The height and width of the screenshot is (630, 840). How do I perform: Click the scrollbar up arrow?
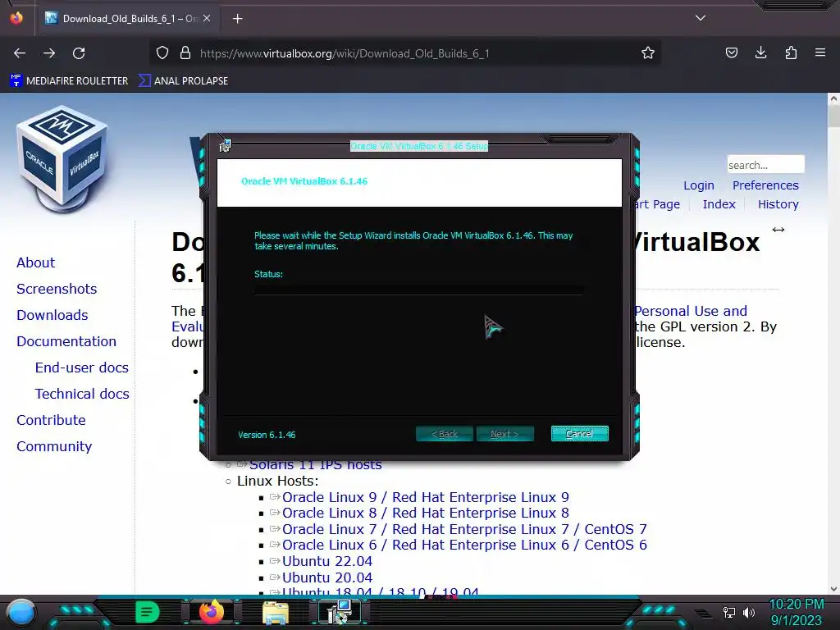point(833,98)
